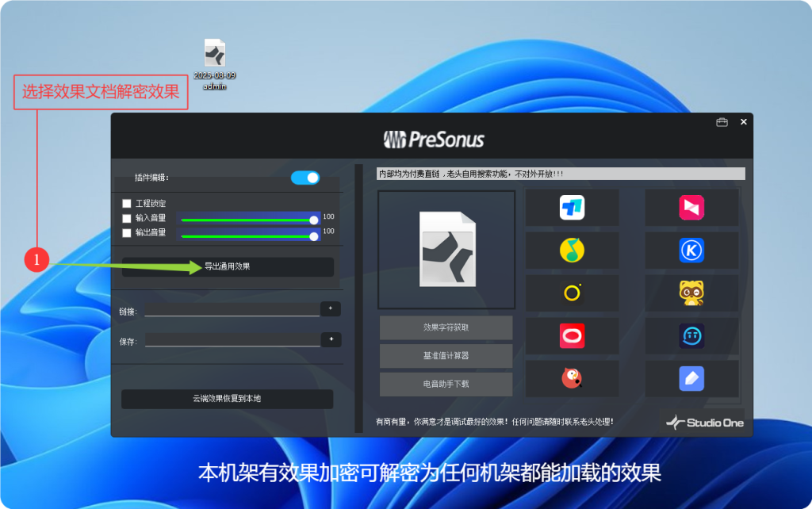Click the plus button beside 链接 field

331,308
